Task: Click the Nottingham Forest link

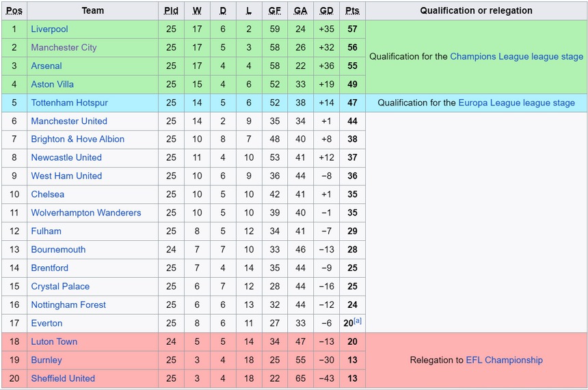Action: pos(68,305)
